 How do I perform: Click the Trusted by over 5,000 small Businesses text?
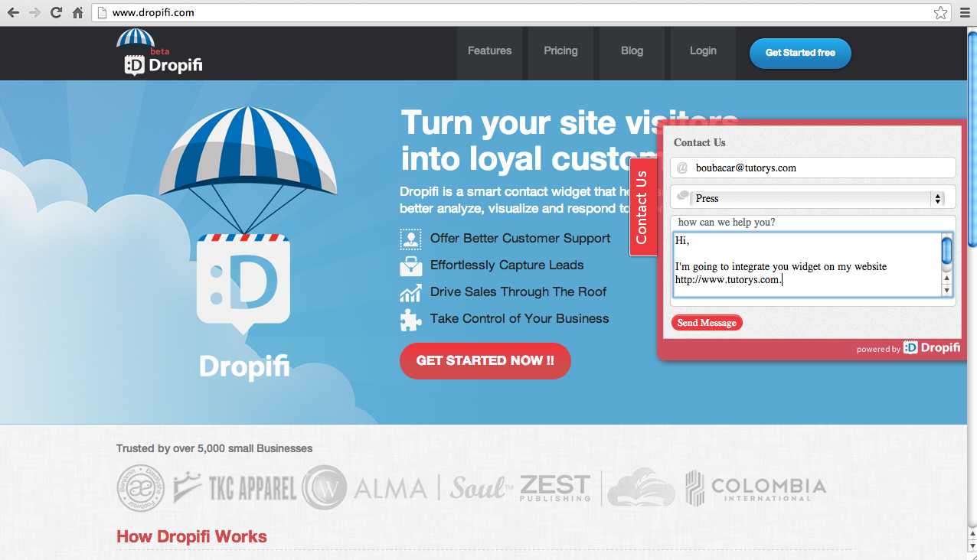[x=214, y=448]
